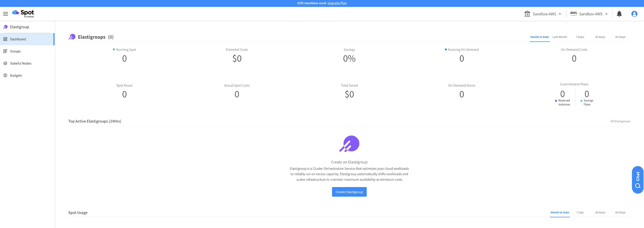Screen dimensions: 644x228
Task: Select Dashboard in the sidebar
Action: pos(18,39)
